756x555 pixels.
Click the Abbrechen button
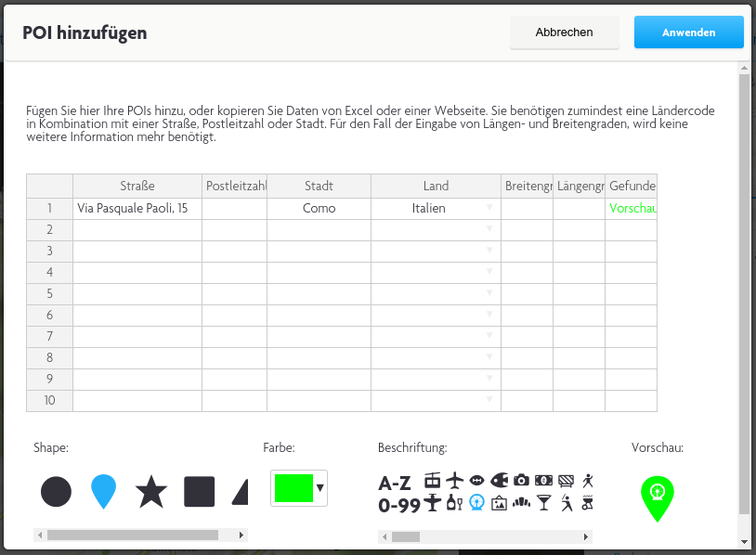click(564, 32)
